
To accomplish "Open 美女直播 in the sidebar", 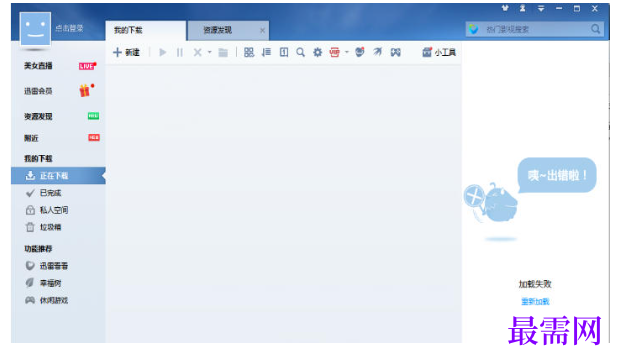I will tap(38, 66).
